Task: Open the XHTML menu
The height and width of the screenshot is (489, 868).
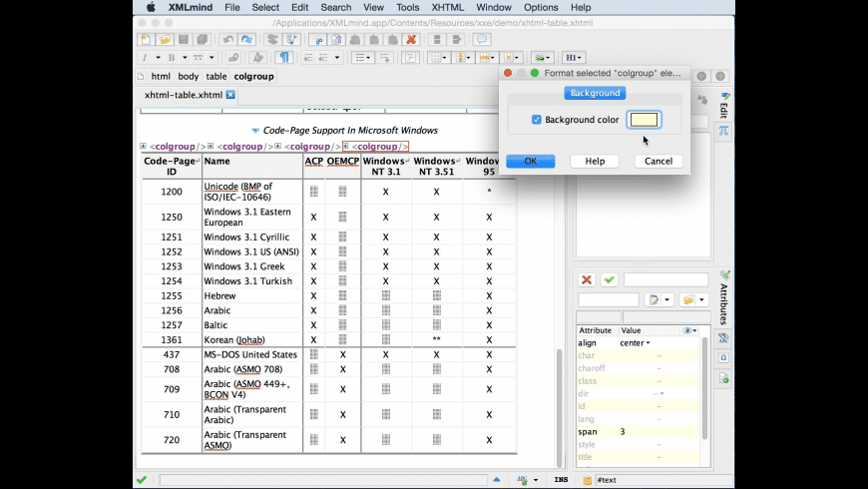Action: (447, 7)
